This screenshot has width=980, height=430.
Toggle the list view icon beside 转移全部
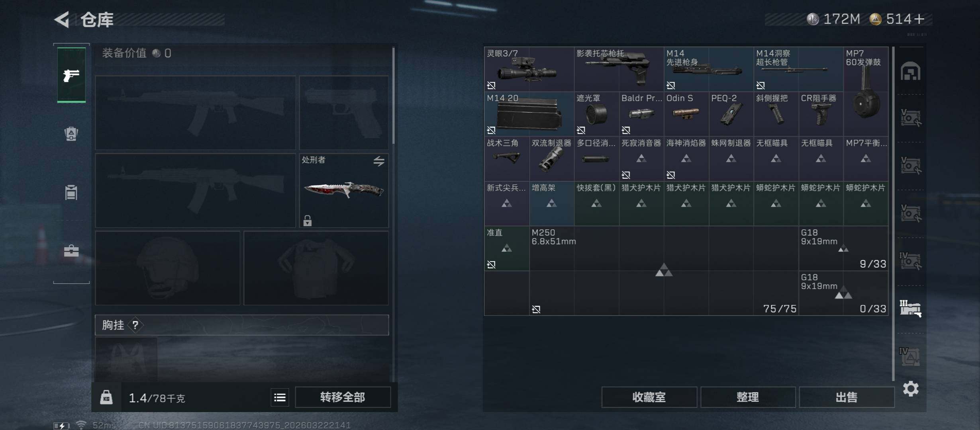[280, 397]
